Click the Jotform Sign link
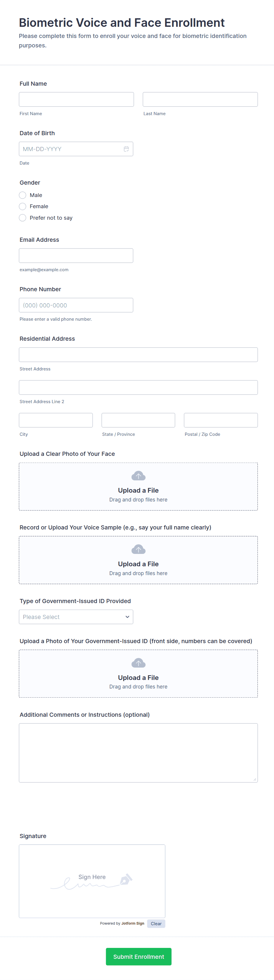 pyautogui.click(x=133, y=923)
